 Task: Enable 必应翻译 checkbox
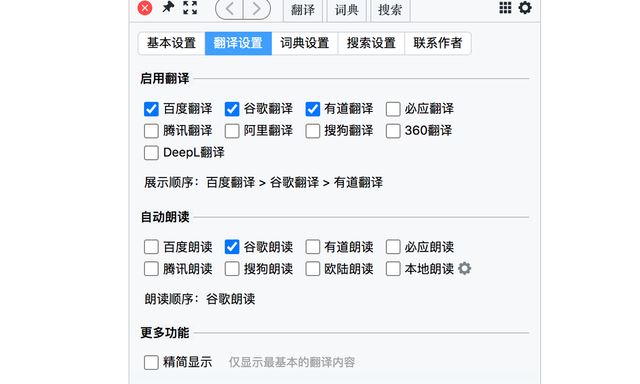393,109
